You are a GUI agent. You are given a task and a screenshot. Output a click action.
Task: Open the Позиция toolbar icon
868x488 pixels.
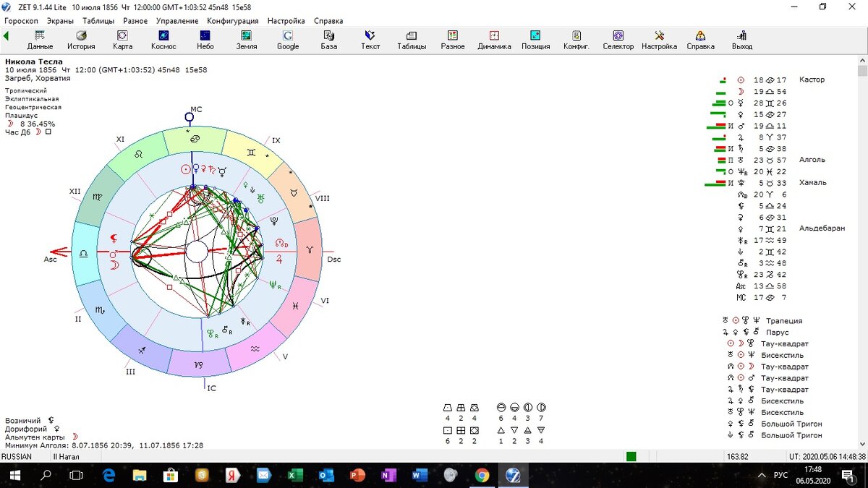coord(535,40)
